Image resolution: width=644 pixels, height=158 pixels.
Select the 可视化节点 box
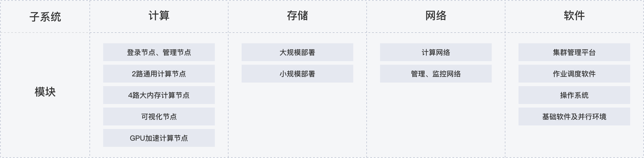[x=159, y=116]
